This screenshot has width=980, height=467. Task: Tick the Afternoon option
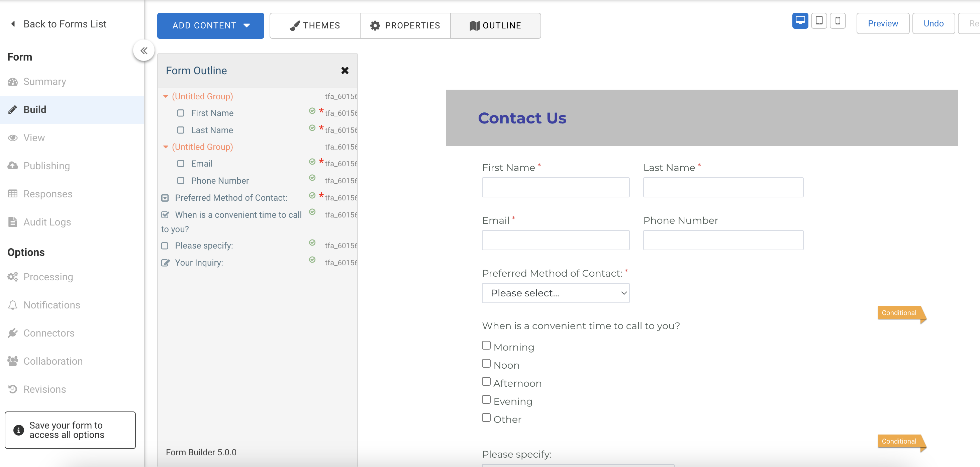click(x=486, y=382)
